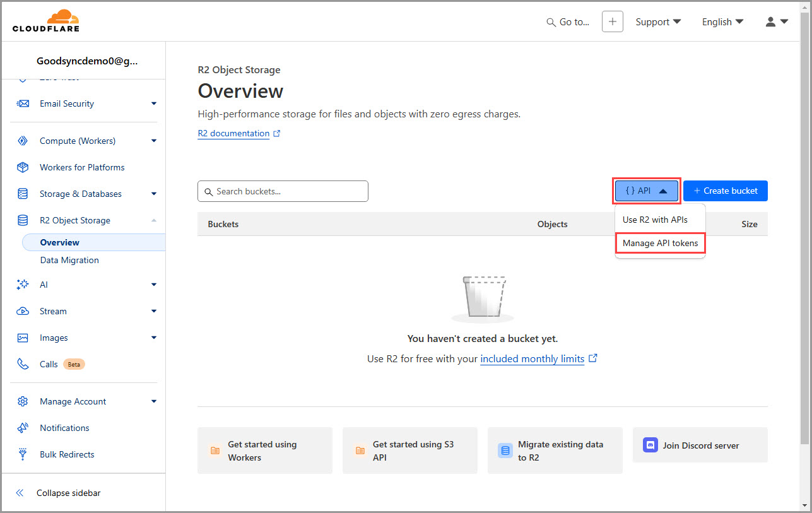Image resolution: width=812 pixels, height=513 pixels.
Task: Select Use R2 with APIs
Action: point(655,220)
